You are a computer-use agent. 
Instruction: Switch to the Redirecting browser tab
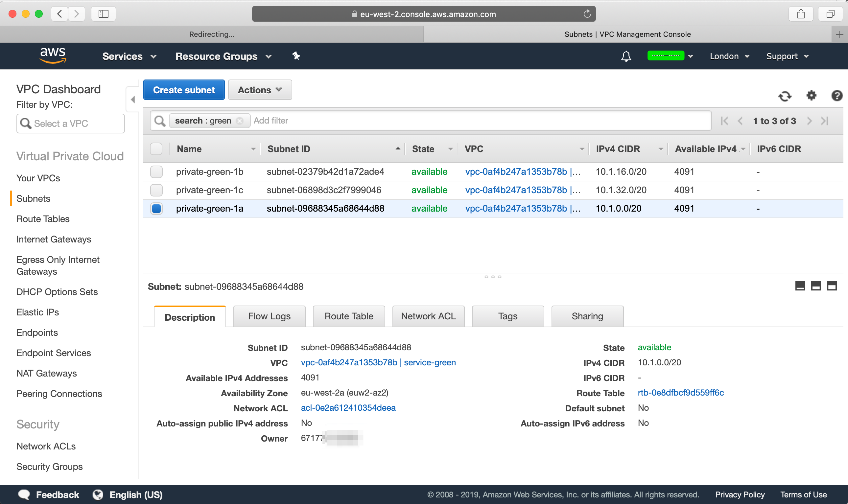(x=212, y=34)
